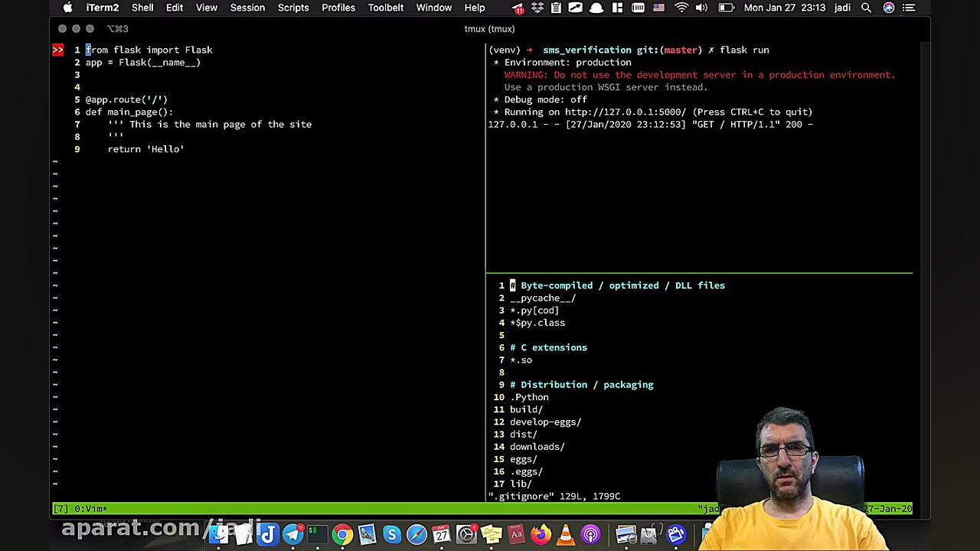Click the 'downloads/' entry in .gitignore

pyautogui.click(x=537, y=447)
